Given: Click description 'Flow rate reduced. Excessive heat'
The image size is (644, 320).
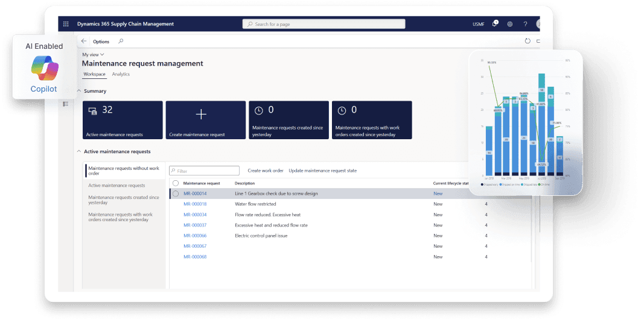Looking at the screenshot, I should [268, 215].
